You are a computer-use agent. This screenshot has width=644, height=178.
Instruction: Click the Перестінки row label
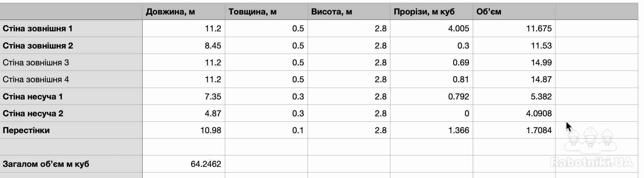[71, 130]
